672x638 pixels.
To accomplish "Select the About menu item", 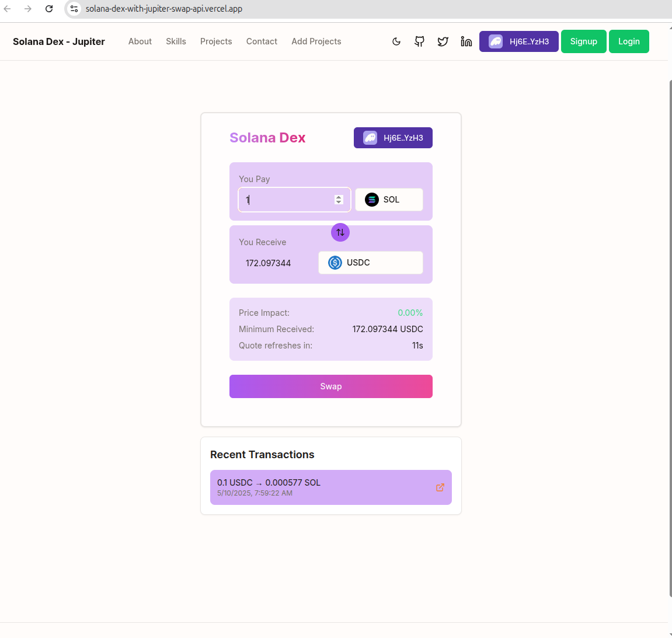I will coord(140,41).
